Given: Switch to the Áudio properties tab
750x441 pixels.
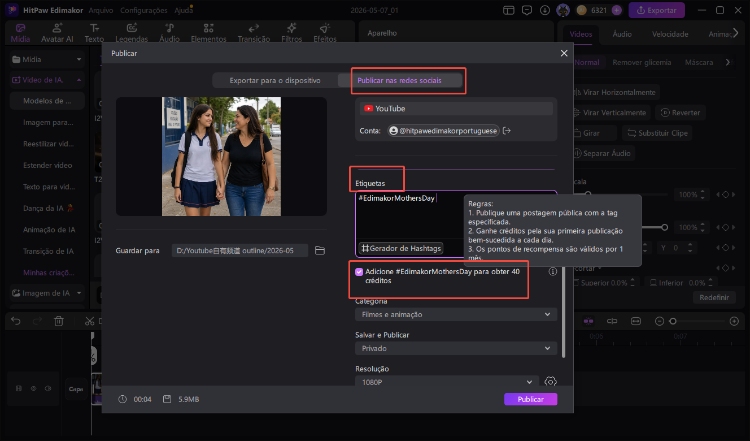Looking at the screenshot, I should 622,34.
